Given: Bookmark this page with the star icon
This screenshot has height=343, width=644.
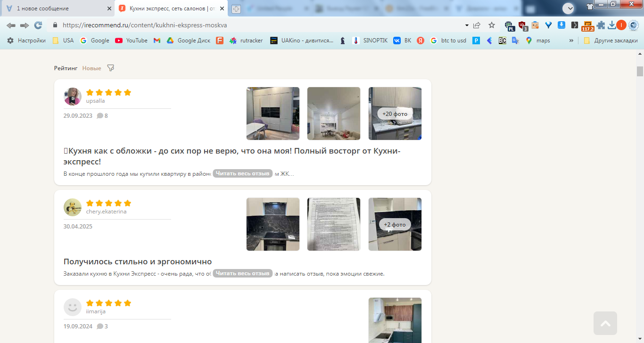Looking at the screenshot, I should point(492,25).
